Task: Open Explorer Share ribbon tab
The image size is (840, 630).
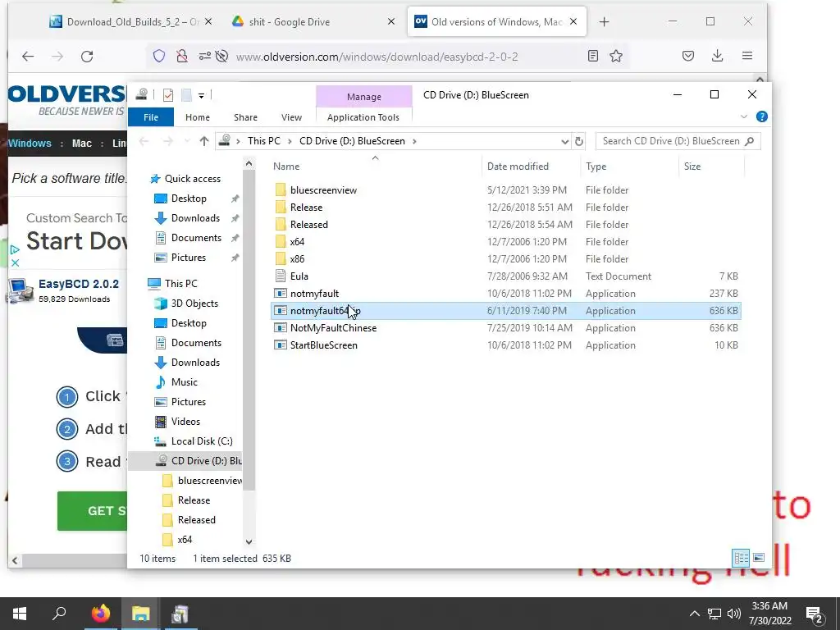Action: tap(245, 117)
